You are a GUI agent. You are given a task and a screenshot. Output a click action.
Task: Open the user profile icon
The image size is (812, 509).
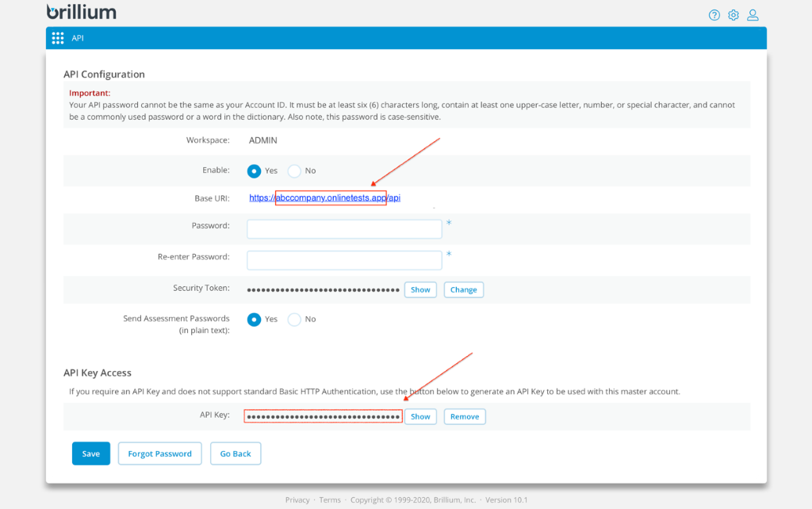[x=753, y=15]
